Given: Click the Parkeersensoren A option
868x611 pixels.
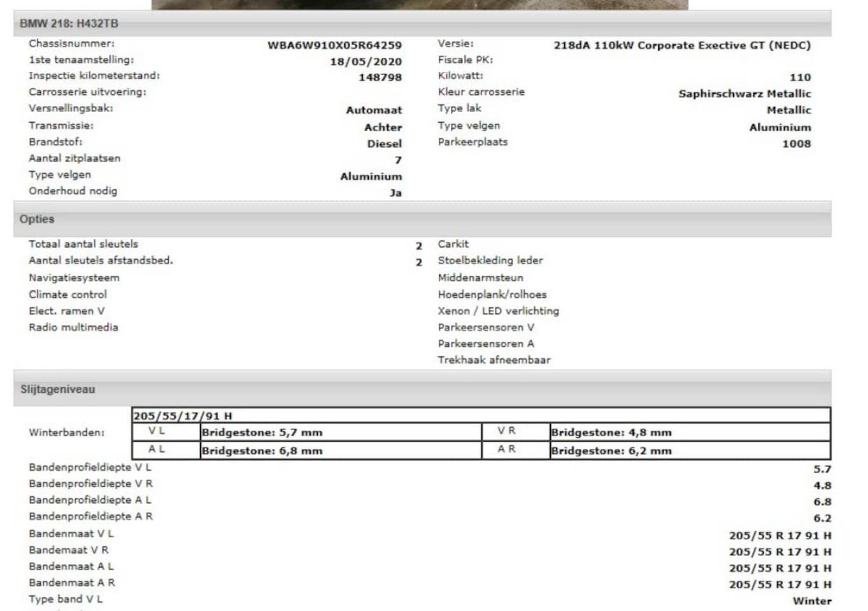Looking at the screenshot, I should (x=486, y=344).
